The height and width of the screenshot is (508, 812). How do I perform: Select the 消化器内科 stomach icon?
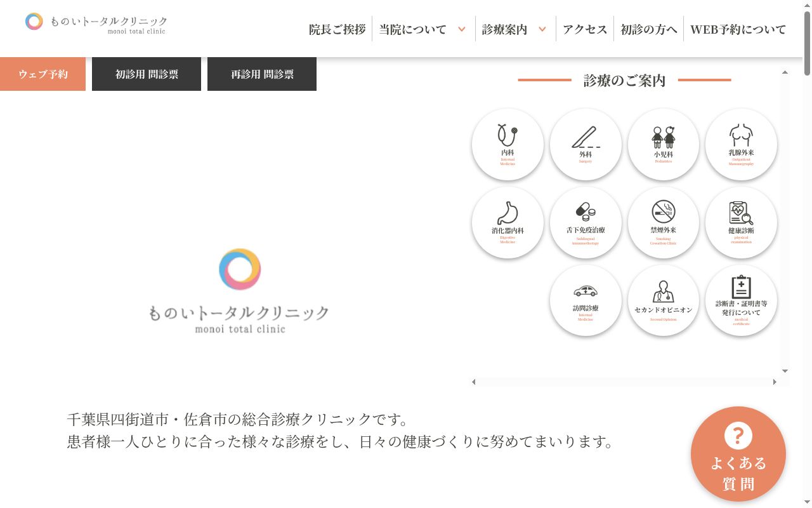[507, 222]
